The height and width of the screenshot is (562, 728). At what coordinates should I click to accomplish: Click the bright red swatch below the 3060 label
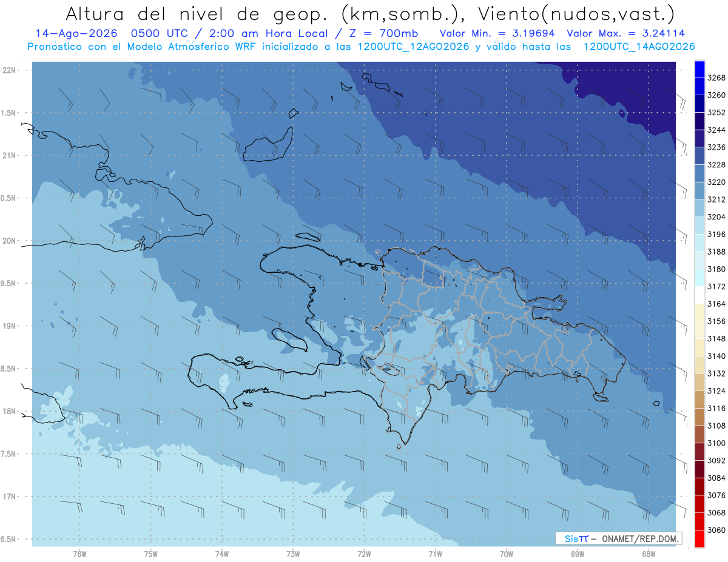[699, 538]
